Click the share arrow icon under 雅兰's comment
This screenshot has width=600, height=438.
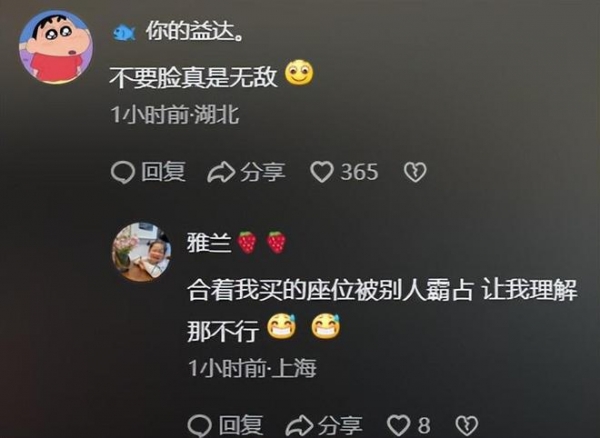[300, 425]
